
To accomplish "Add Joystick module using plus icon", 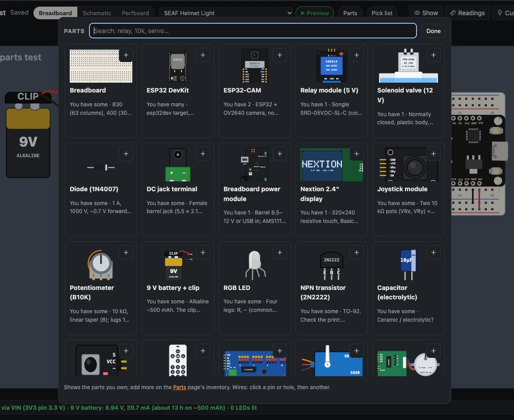I will (x=434, y=154).
